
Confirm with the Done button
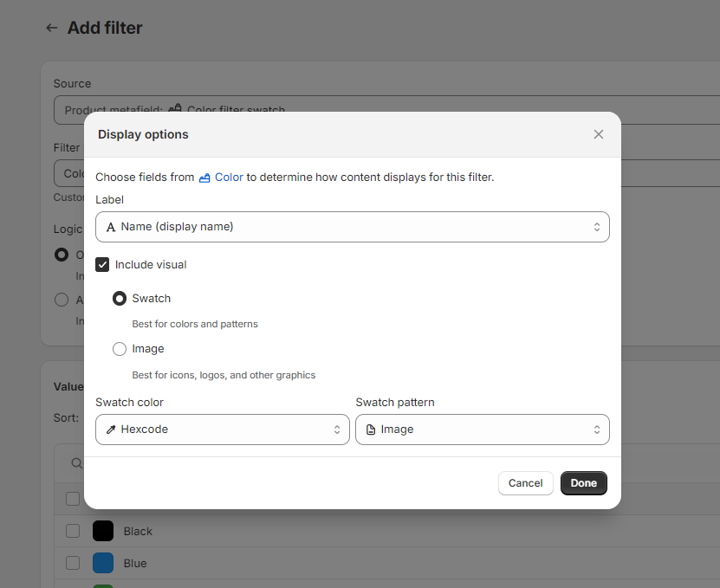(x=584, y=483)
